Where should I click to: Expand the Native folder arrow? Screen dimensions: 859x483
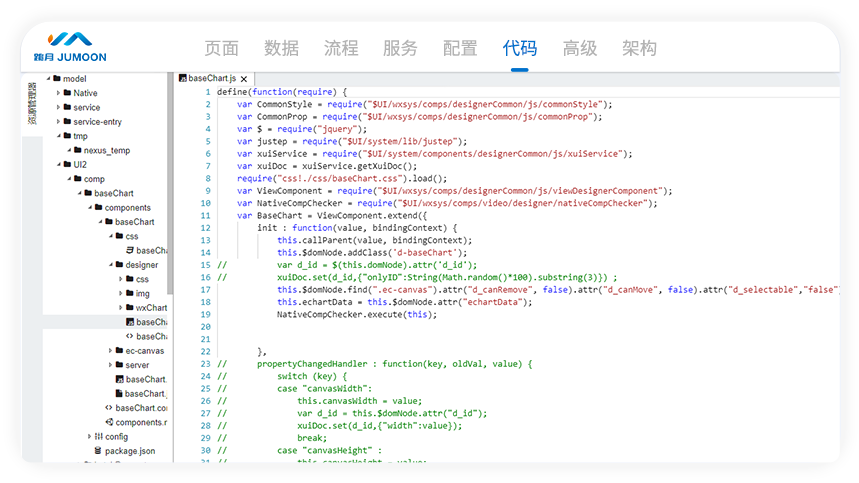(x=59, y=93)
